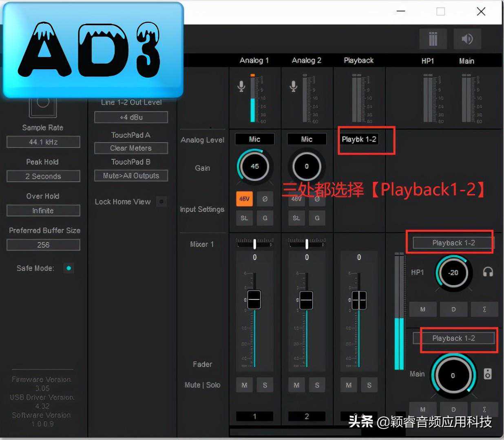Mute mixer channel 1
The height and width of the screenshot is (440, 504).
point(244,385)
